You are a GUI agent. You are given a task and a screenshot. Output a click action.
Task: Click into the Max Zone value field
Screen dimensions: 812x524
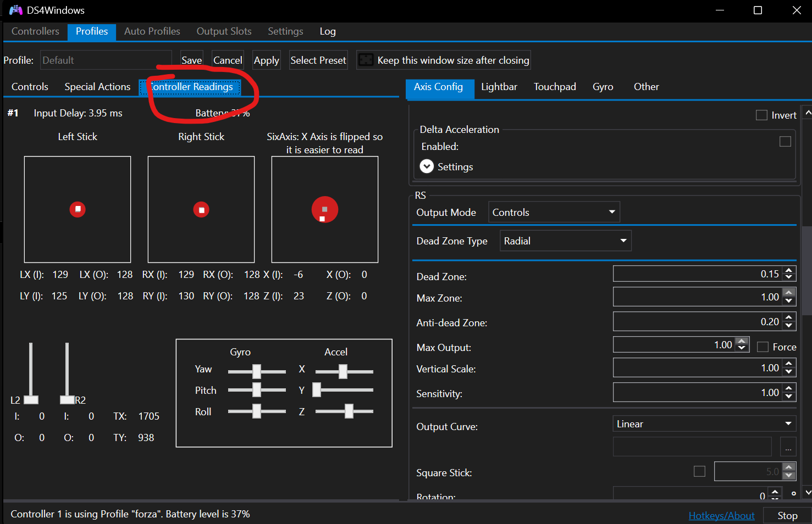click(x=698, y=297)
